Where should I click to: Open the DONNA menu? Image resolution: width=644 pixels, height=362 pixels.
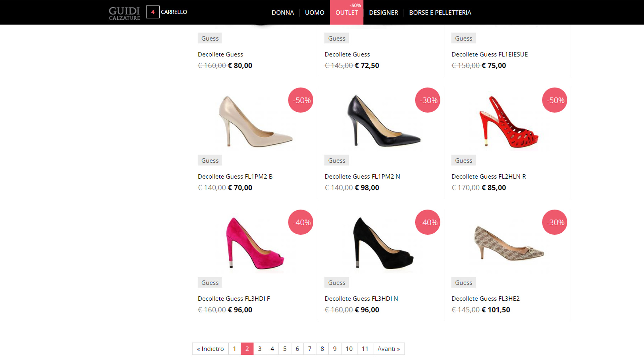pos(282,13)
